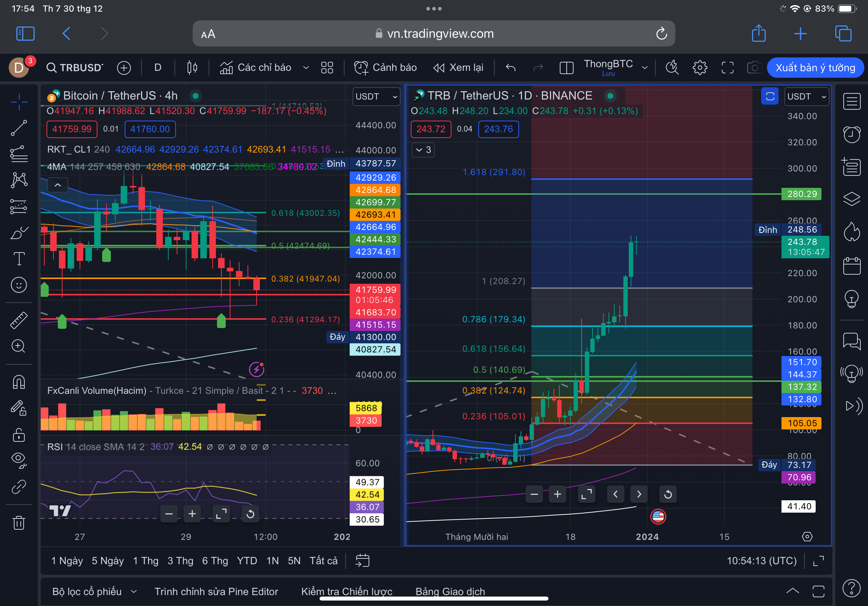The width and height of the screenshot is (868, 606).
Task: Toggle magnet mode in drawing sidebar
Action: coord(19,381)
